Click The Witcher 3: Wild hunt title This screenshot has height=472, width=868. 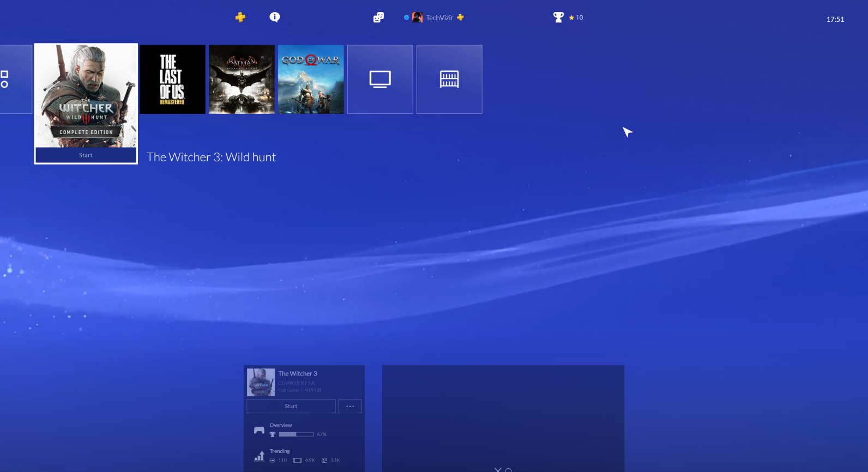[211, 157]
